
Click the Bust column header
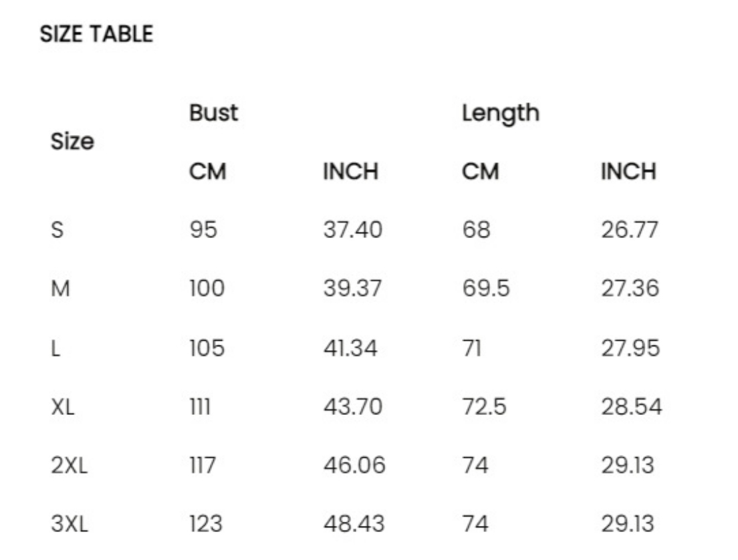point(213,114)
